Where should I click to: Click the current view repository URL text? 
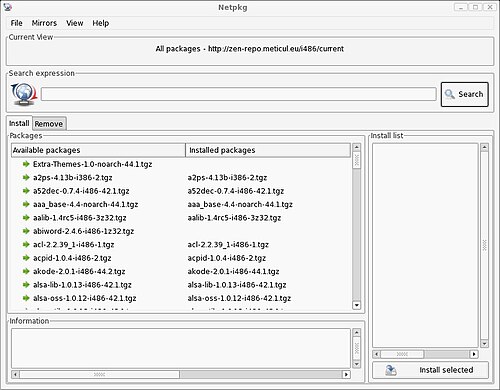click(x=276, y=49)
